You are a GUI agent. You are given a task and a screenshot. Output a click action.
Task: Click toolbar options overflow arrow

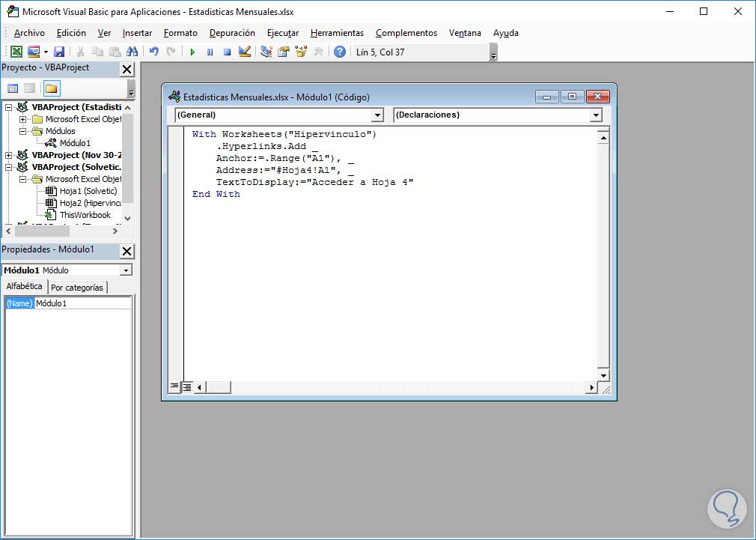pos(493,52)
